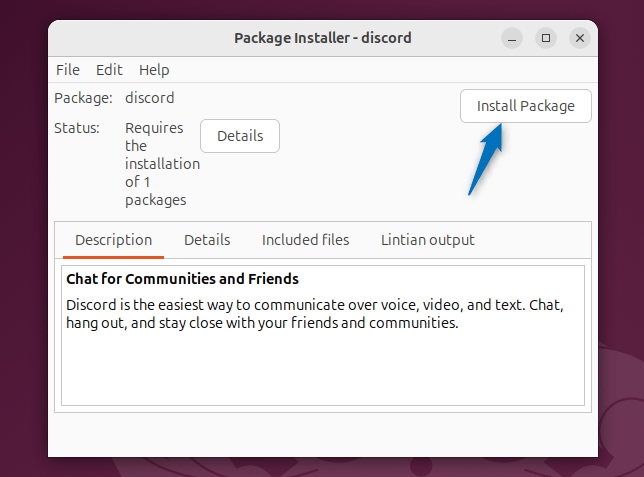Select the package name 'discord' text
This screenshot has height=477, width=644.
pyautogui.click(x=150, y=98)
